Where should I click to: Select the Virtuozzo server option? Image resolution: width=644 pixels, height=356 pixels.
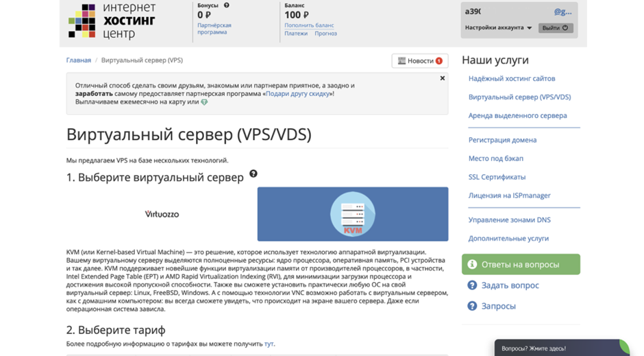click(x=162, y=214)
